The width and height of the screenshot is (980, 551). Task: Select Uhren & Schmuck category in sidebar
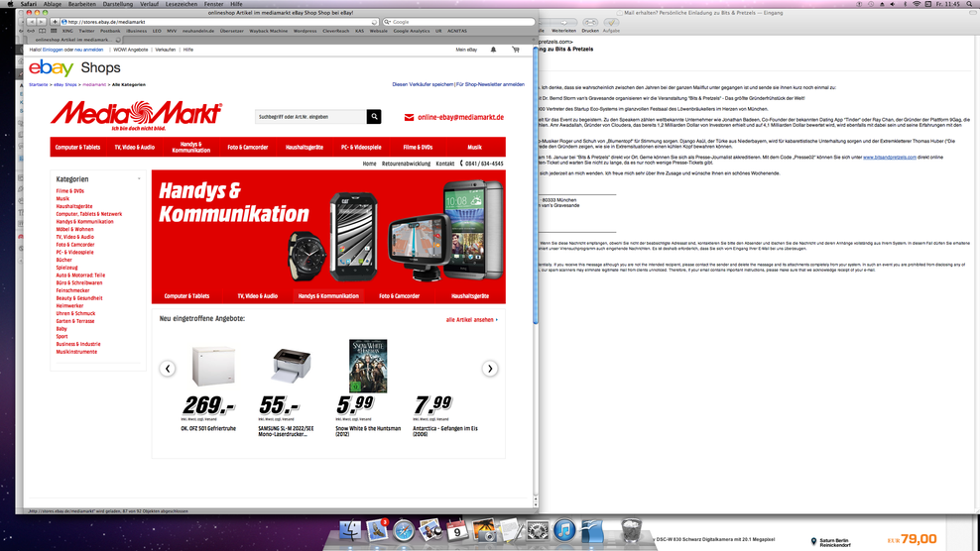coord(75,313)
